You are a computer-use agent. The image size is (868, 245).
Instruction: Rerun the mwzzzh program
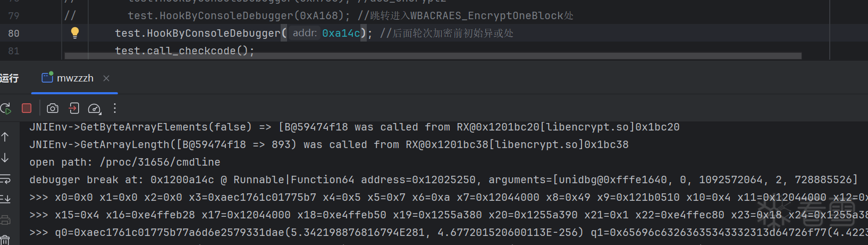pyautogui.click(x=6, y=109)
